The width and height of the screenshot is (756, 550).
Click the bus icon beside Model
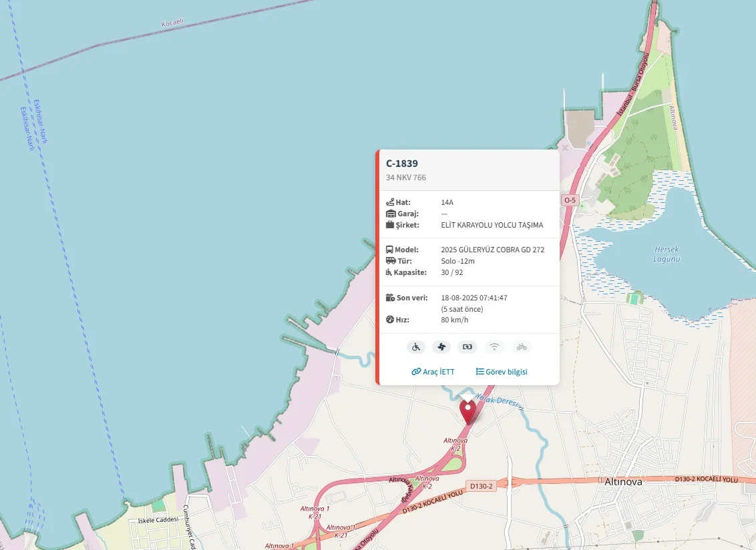(390, 250)
